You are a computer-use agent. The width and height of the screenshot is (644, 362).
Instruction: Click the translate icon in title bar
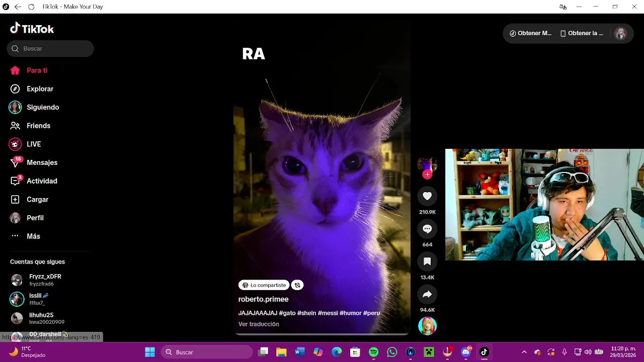(x=562, y=7)
